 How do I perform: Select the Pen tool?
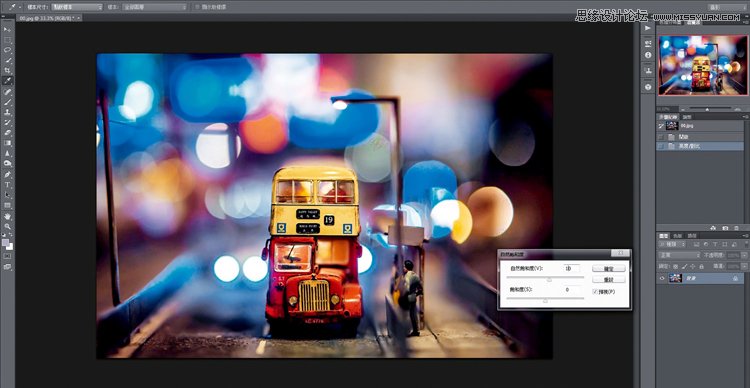coord(8,174)
